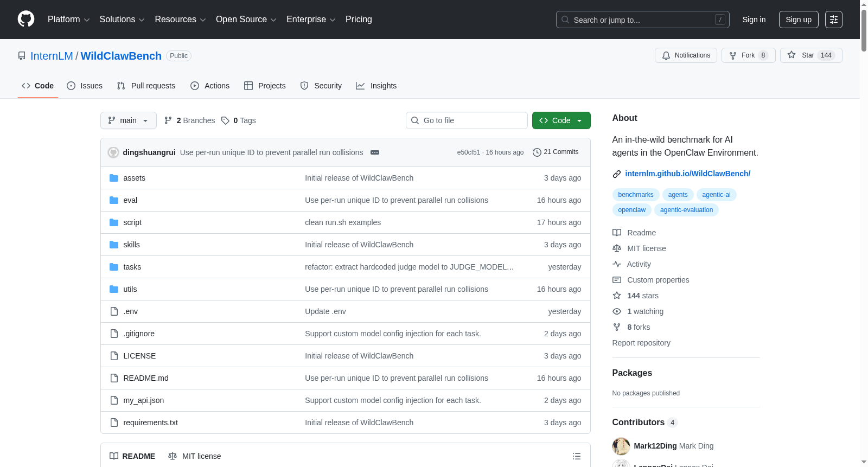Expand the Solutions menu

[122, 20]
